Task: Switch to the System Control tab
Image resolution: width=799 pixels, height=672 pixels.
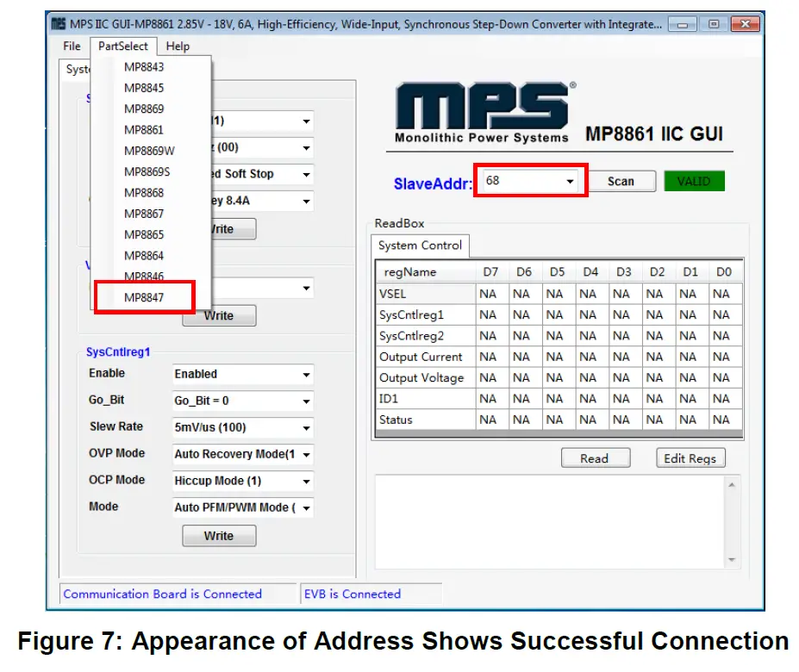Action: pyautogui.click(x=419, y=245)
